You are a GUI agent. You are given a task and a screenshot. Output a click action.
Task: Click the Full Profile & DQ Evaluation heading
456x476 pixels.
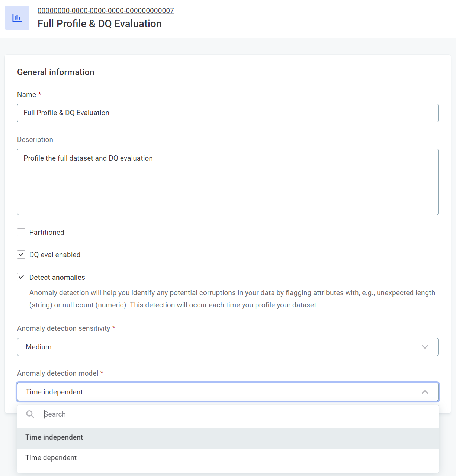[x=99, y=23]
